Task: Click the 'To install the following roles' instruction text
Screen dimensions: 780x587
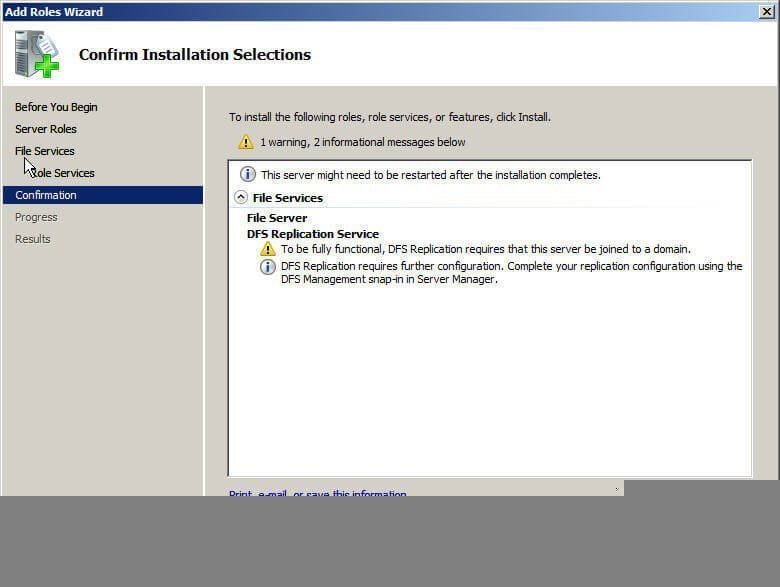Action: click(390, 117)
